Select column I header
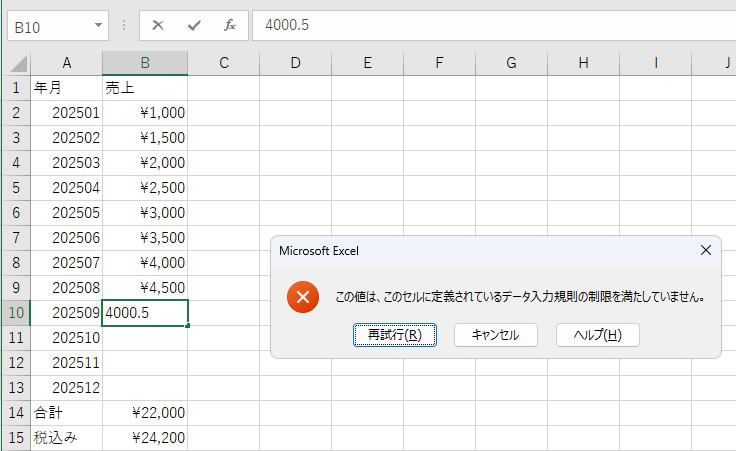The width and height of the screenshot is (736, 451). 655,63
